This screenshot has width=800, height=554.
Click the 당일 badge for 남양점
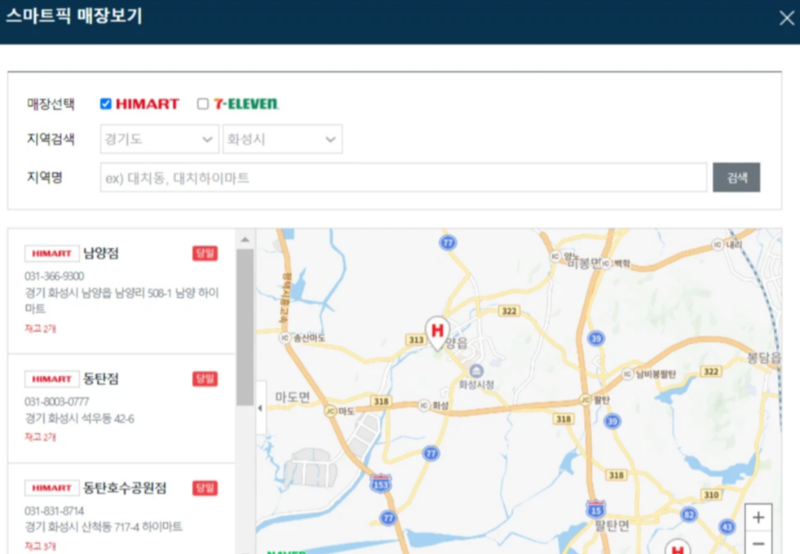[205, 254]
